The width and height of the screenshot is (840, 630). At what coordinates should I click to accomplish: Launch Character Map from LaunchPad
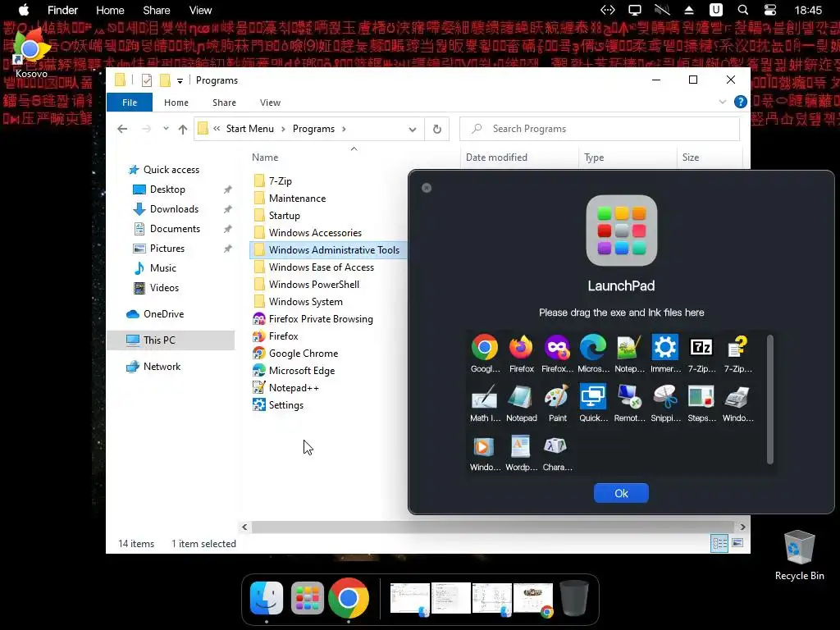556,447
